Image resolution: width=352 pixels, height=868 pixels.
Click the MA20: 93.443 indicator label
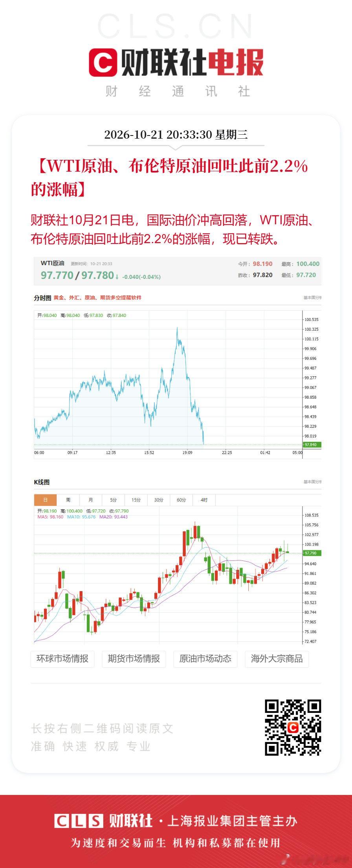pyautogui.click(x=114, y=517)
